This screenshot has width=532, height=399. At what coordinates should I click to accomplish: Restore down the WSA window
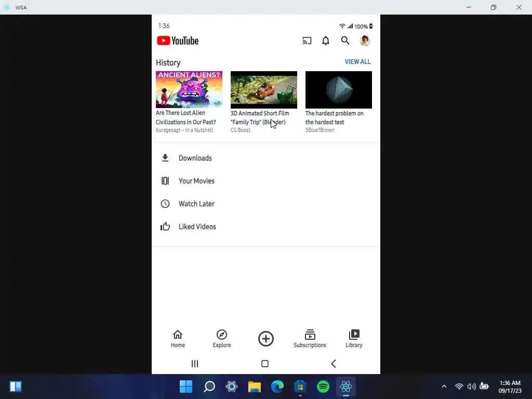coord(494,7)
